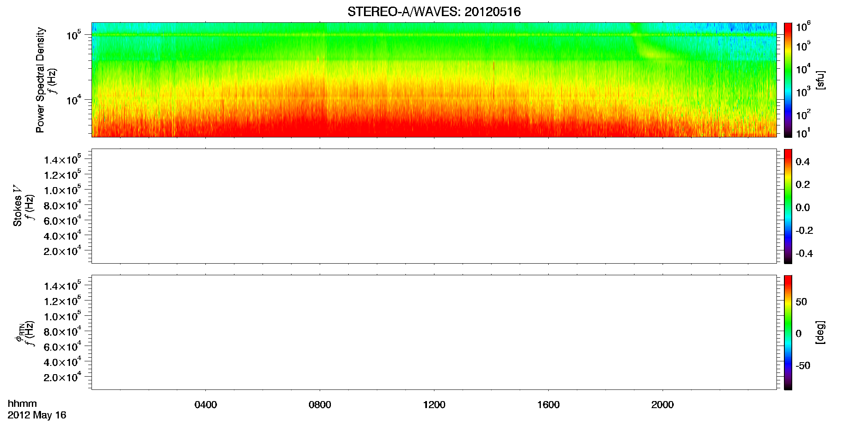Click the Power Spectral Density axis label
This screenshot has width=868, height=447.
tap(40, 80)
